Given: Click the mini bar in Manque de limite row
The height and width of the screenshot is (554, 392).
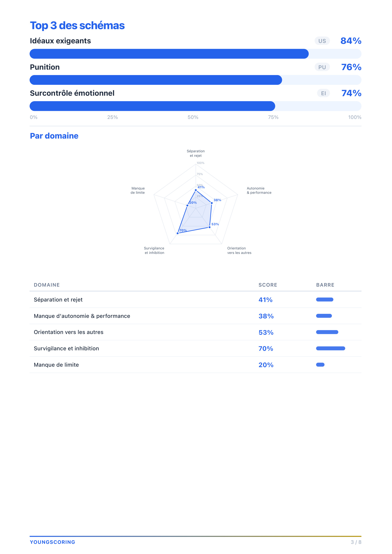Looking at the screenshot, I should pyautogui.click(x=320, y=365).
